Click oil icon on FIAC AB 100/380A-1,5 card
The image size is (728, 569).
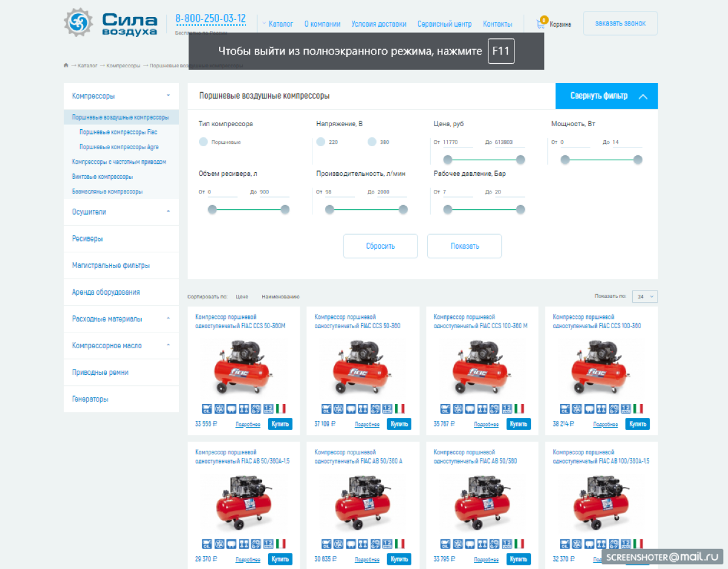coord(565,544)
